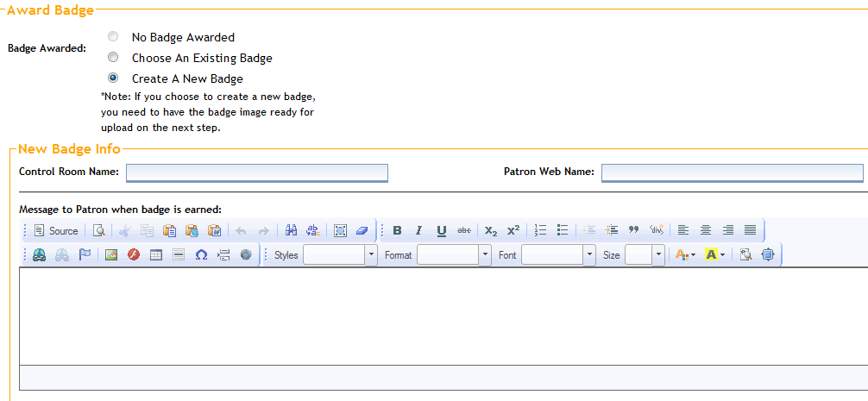Click the Copy icon in the toolbar
Viewport: 868px width, 401px height.
pyautogui.click(x=147, y=230)
